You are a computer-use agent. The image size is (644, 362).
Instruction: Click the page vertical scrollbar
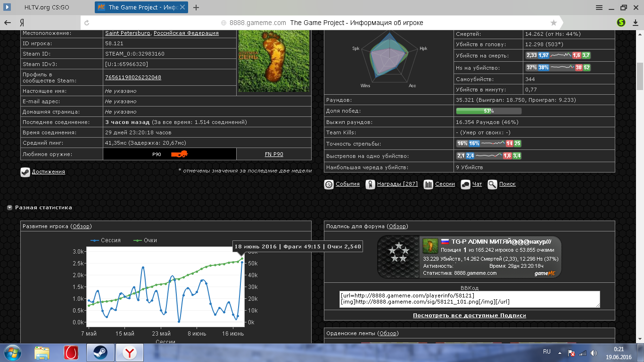640,76
